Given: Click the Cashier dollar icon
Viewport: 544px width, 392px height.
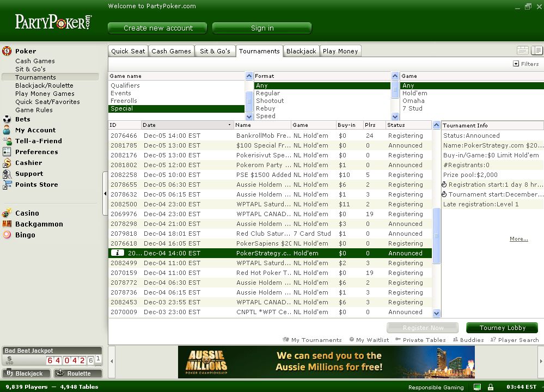Looking at the screenshot, I should coord(7,163).
